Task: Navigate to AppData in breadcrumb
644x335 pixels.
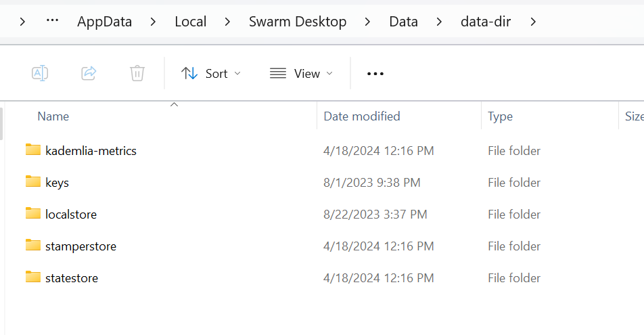Action: tap(104, 22)
